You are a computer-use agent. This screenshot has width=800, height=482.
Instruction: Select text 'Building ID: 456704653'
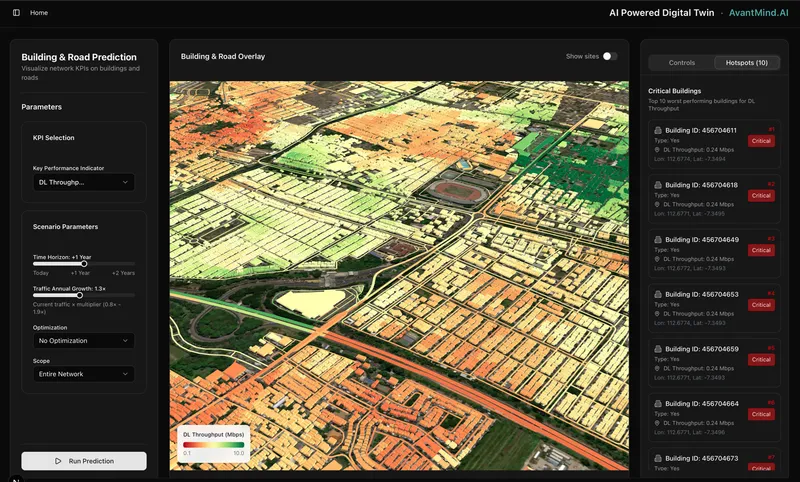(702, 294)
